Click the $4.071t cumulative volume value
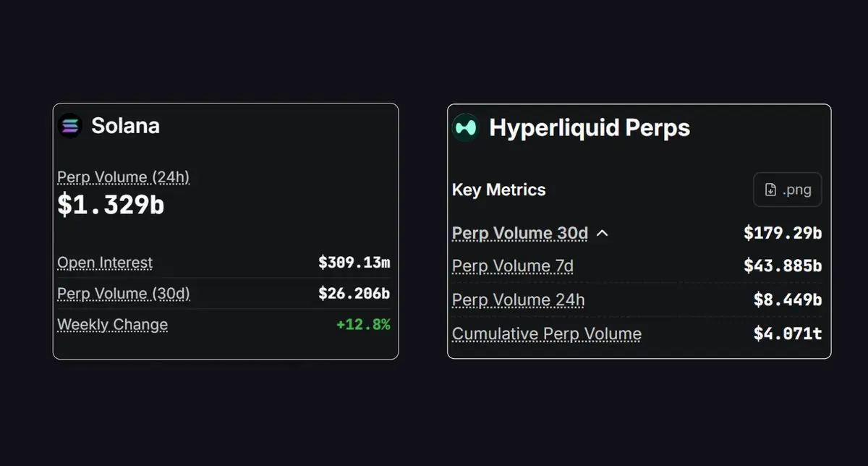This screenshot has height=466, width=868. coord(787,334)
